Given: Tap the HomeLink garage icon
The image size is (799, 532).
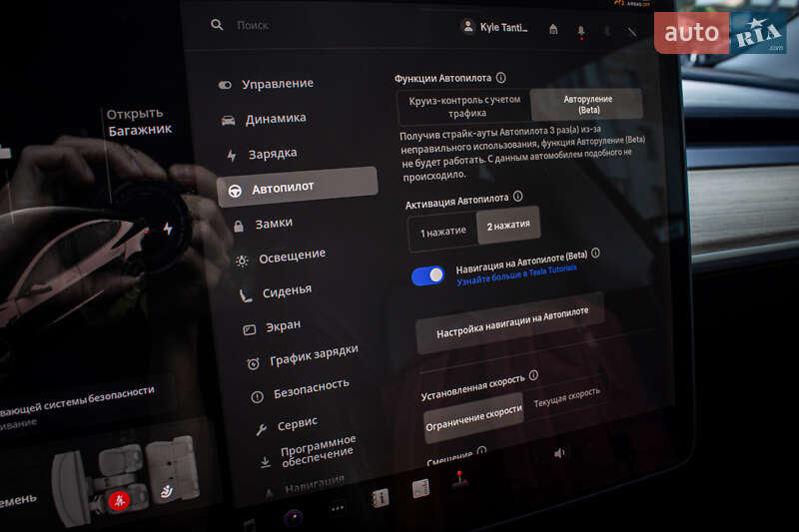Looking at the screenshot, I should coord(553,30).
